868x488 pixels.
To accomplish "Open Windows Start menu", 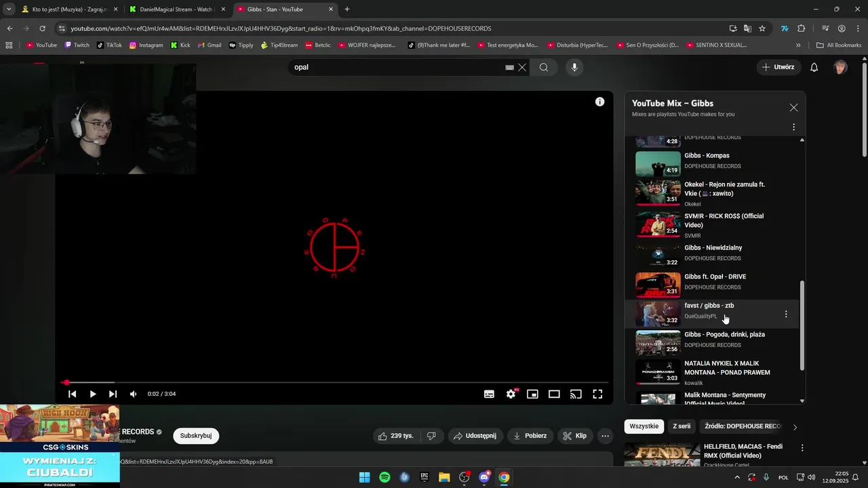I will (x=364, y=477).
